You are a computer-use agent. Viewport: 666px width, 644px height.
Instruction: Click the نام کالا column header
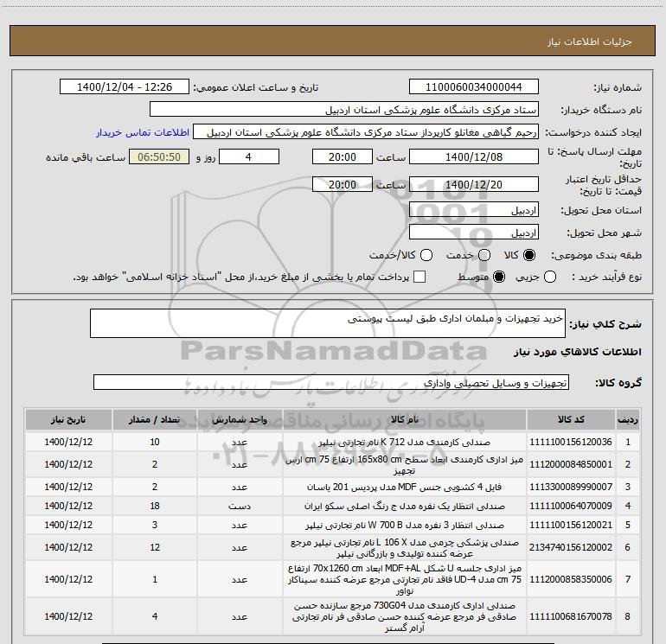(x=405, y=419)
